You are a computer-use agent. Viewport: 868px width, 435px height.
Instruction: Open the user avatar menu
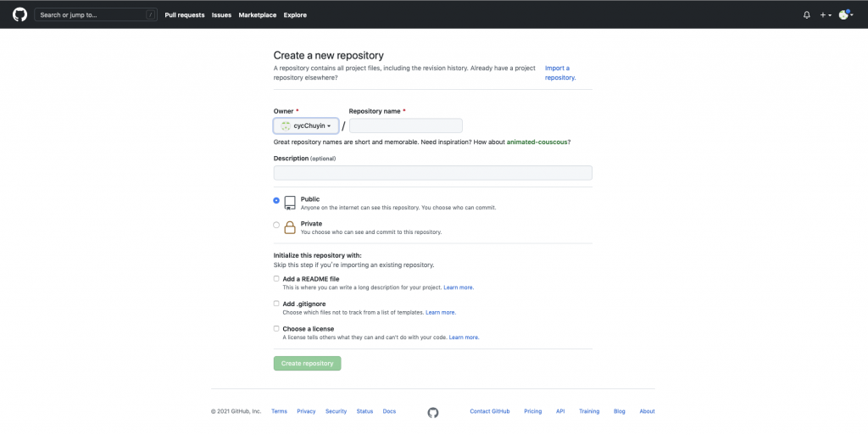click(845, 15)
